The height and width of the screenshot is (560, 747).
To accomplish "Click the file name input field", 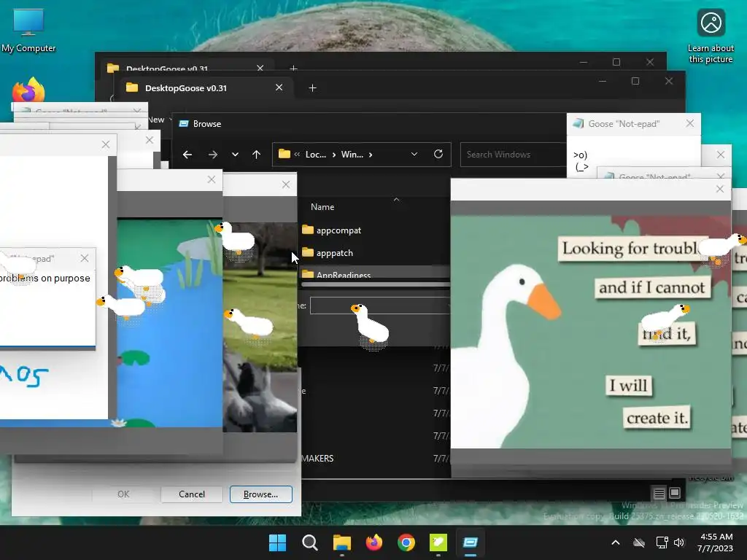I will [379, 306].
